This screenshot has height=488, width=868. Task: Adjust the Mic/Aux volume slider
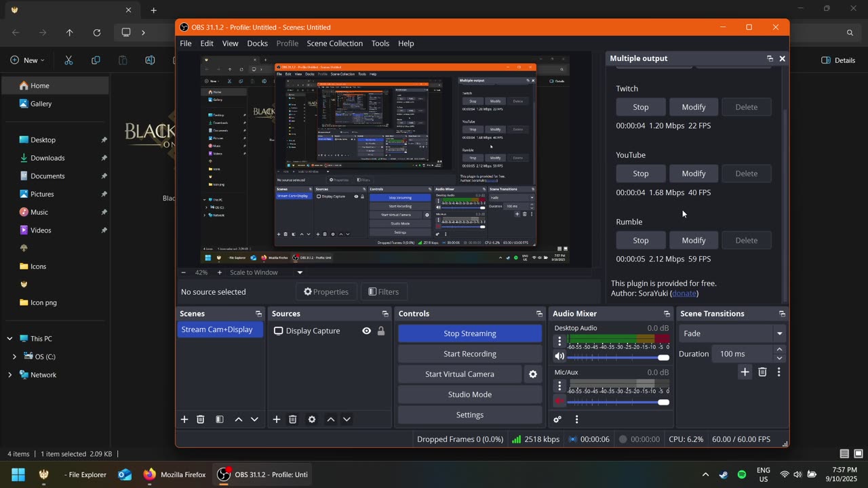[618, 402]
